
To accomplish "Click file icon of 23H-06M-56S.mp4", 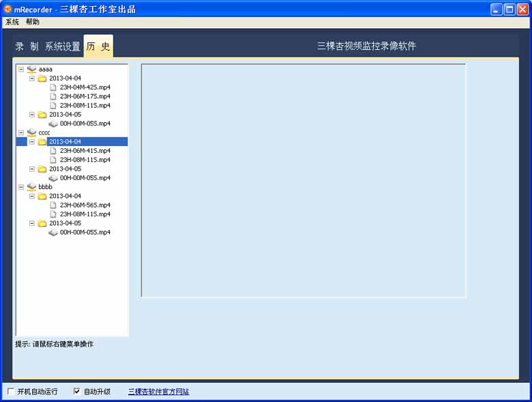I will click(53, 205).
